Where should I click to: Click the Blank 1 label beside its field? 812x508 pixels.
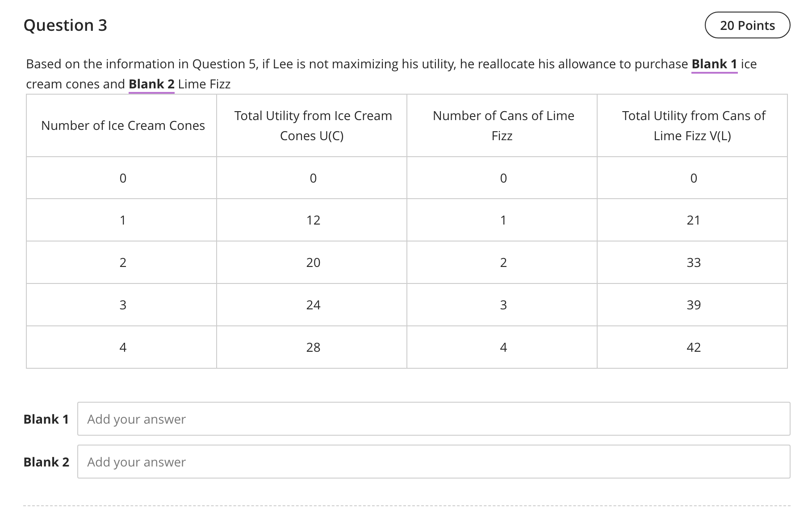(x=46, y=419)
